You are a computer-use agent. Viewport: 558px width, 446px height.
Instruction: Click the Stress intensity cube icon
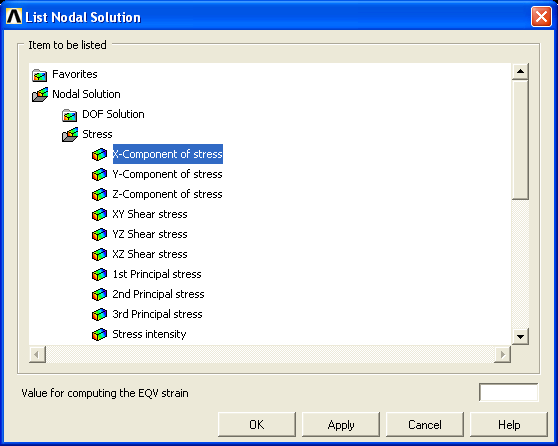(x=99, y=334)
